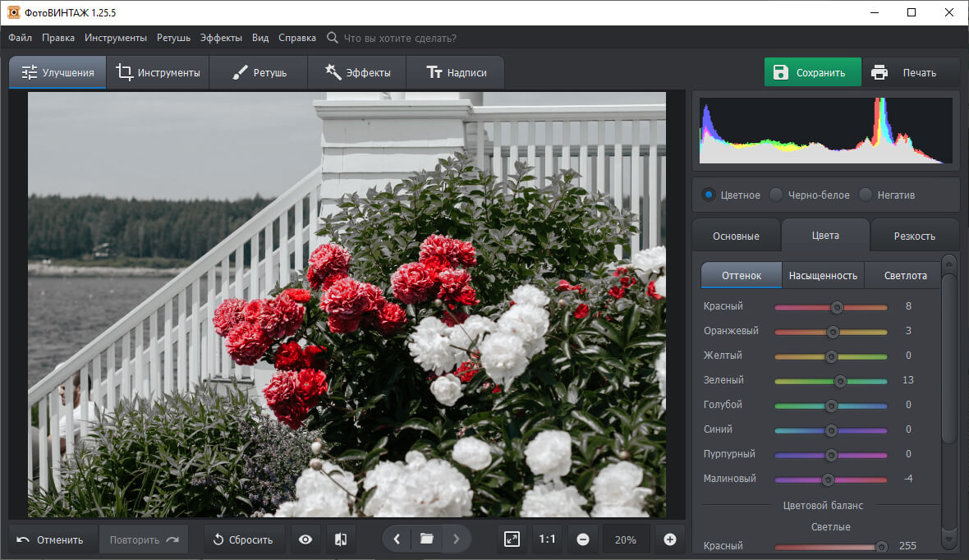The width and height of the screenshot is (969, 560).
Task: Click the search field Что вы хотите сделать
Action: point(400,38)
